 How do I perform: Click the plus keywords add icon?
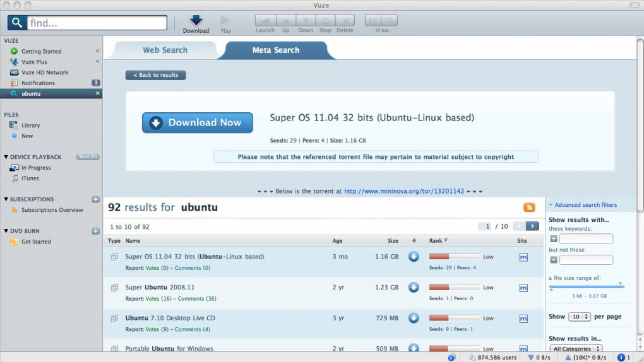coord(554,239)
